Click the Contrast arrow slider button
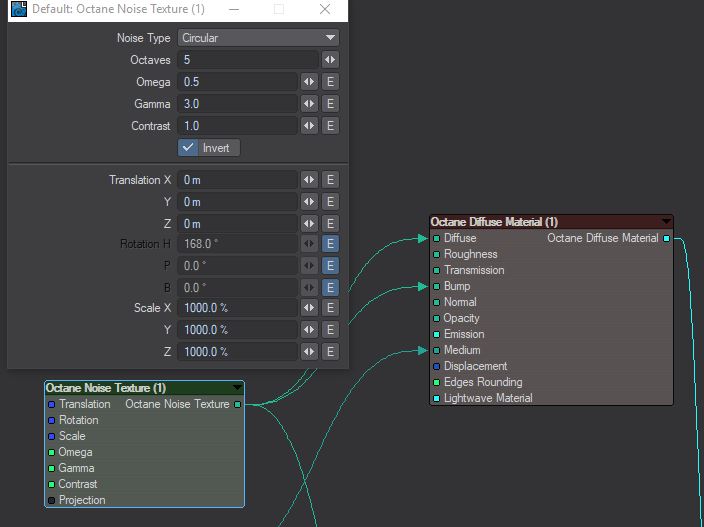704x527 pixels. tap(309, 126)
